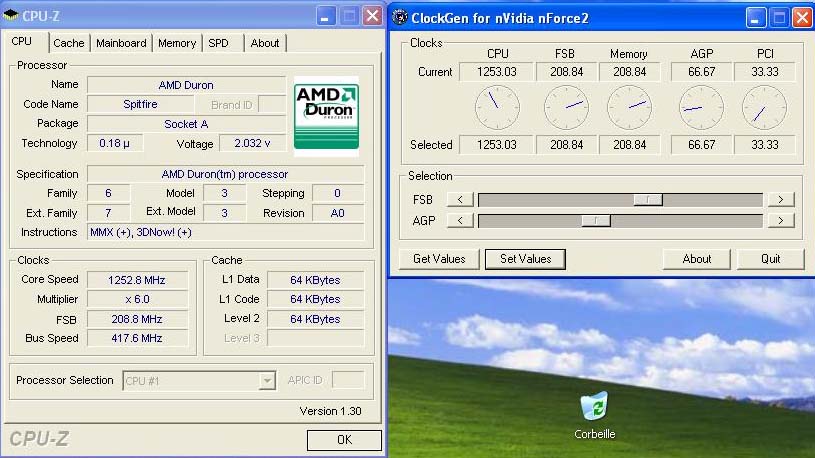Click the FSB clock dial in ClockGen
The image size is (815, 458).
[x=566, y=108]
